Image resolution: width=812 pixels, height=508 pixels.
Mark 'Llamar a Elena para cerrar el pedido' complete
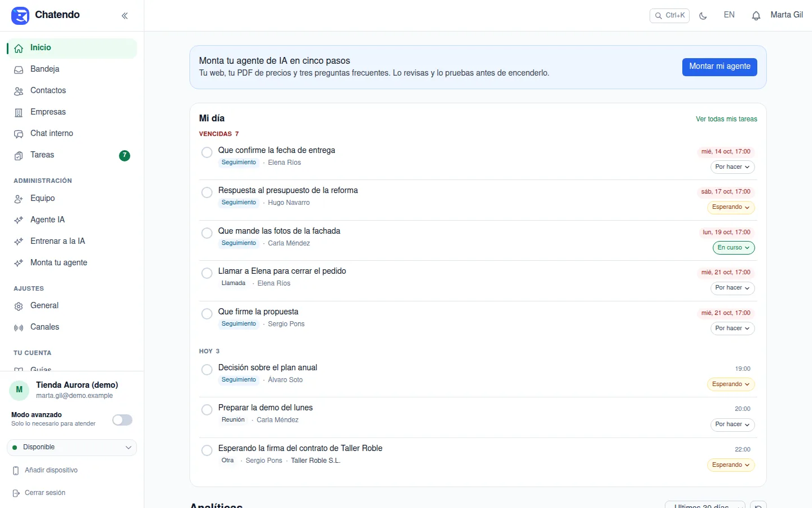[207, 273]
